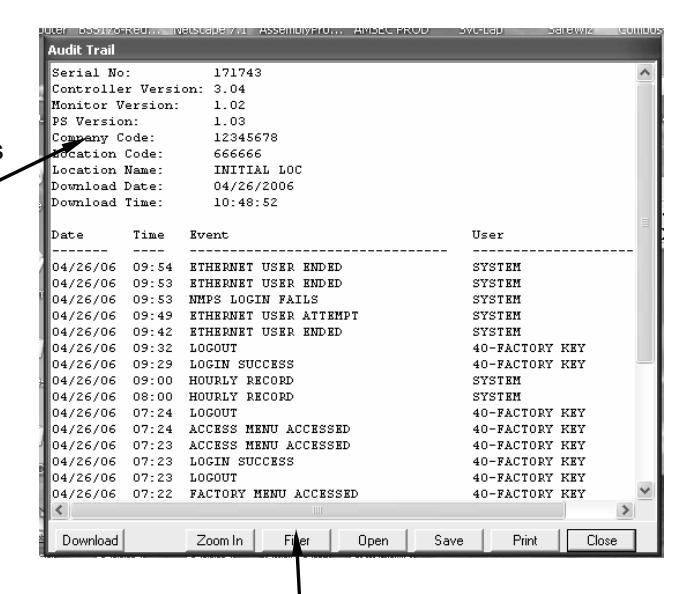Click the vertical scrollbar up arrow
This screenshot has width=691, height=594.
645,73
